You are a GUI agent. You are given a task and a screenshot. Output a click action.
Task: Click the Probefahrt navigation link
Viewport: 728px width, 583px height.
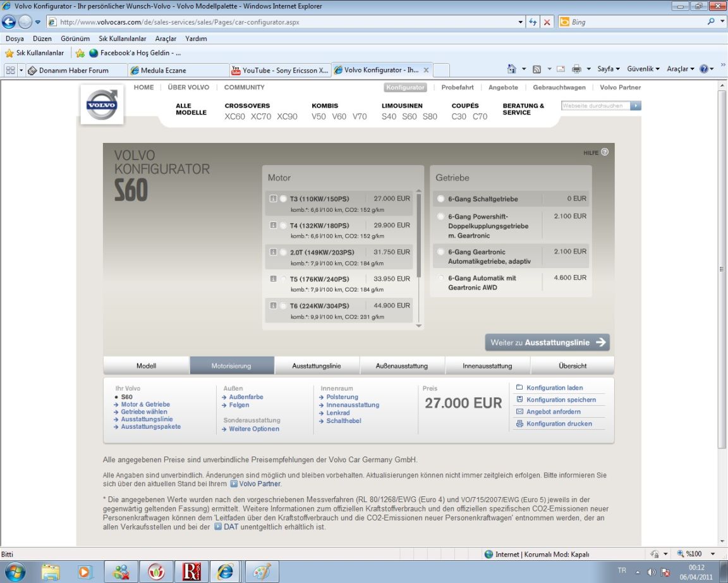(458, 87)
